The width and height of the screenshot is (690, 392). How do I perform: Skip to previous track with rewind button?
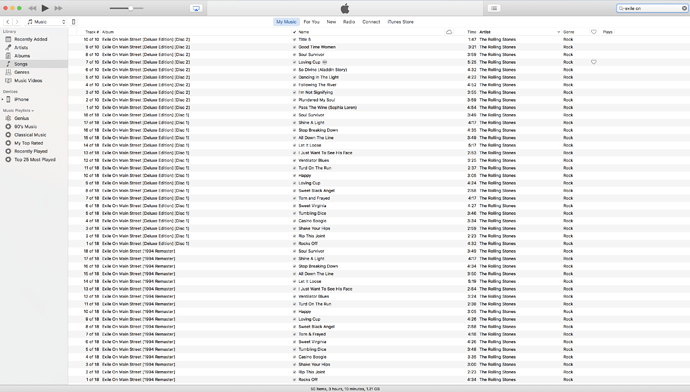point(32,8)
